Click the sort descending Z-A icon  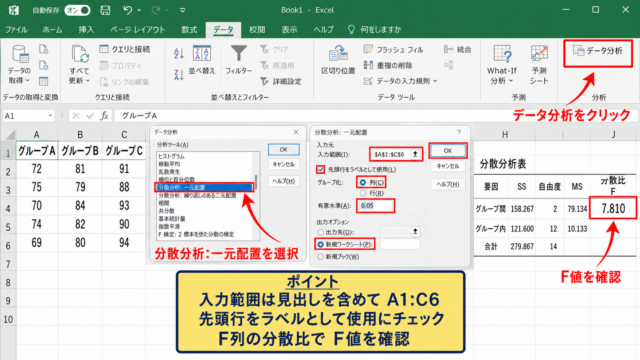click(179, 74)
